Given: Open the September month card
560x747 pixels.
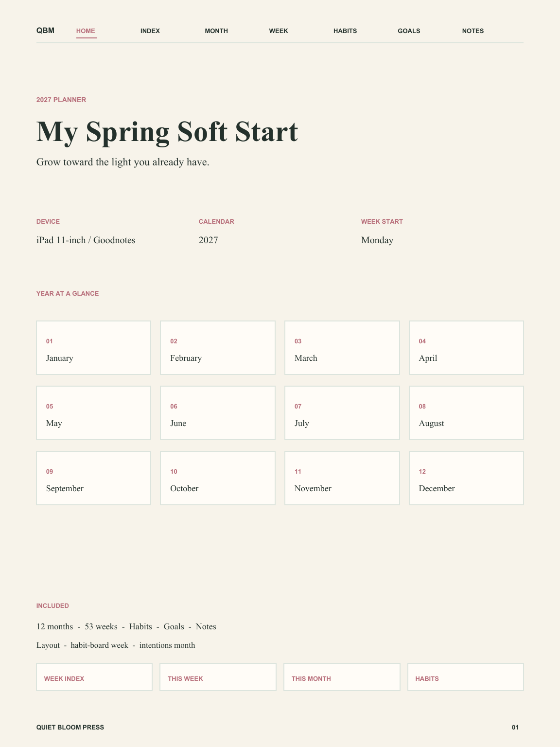Looking at the screenshot, I should click(93, 478).
